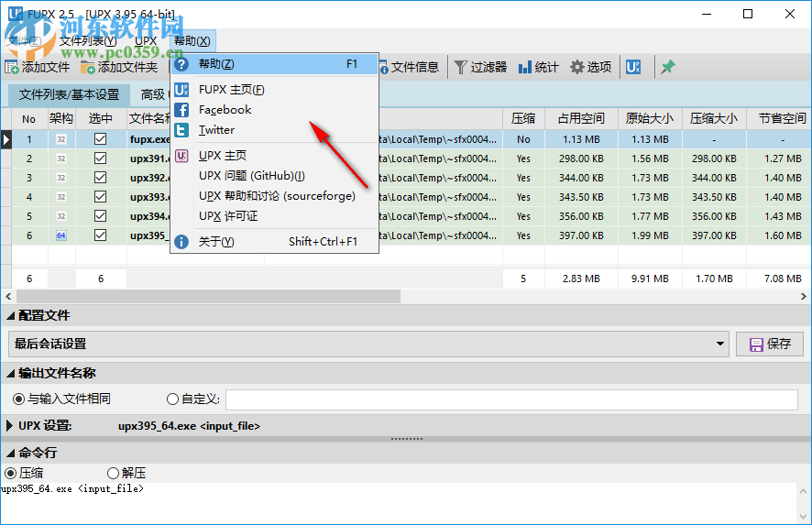Collapse the Profile (配置文件) section

pyautogui.click(x=10, y=316)
